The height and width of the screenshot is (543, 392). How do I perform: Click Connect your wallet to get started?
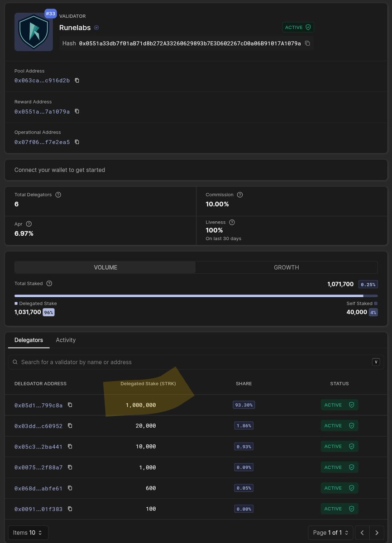[60, 170]
